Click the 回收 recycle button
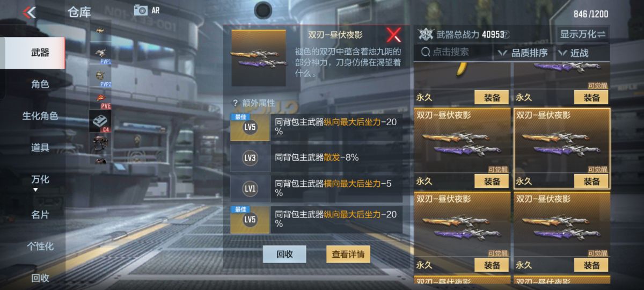The image size is (644, 290). pos(284,254)
